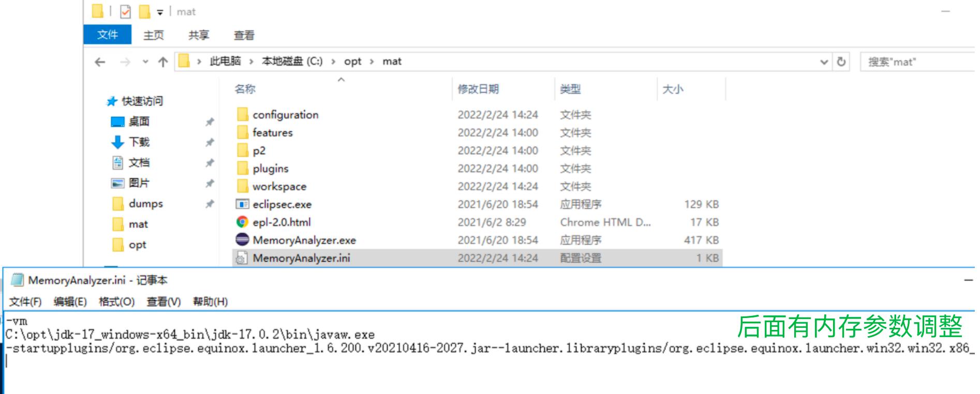Select the epl-2.0.html Chrome icon

242,222
